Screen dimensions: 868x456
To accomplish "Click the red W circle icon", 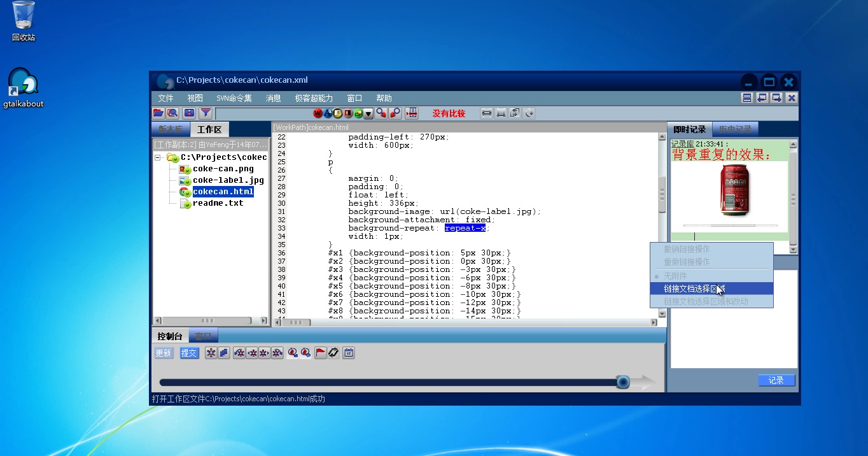I will click(x=318, y=113).
